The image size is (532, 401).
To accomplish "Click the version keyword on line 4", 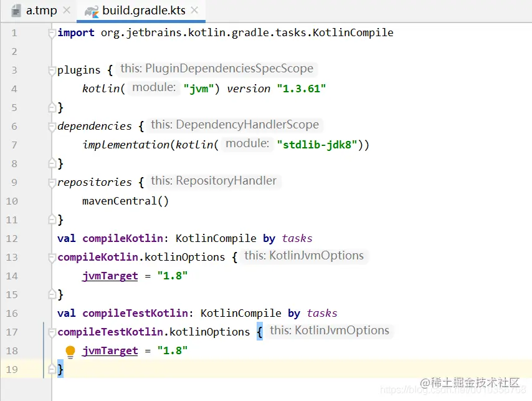I will pyautogui.click(x=249, y=89).
